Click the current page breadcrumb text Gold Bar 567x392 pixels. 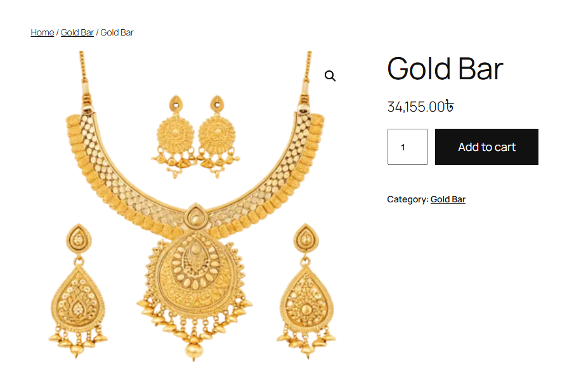(x=117, y=32)
